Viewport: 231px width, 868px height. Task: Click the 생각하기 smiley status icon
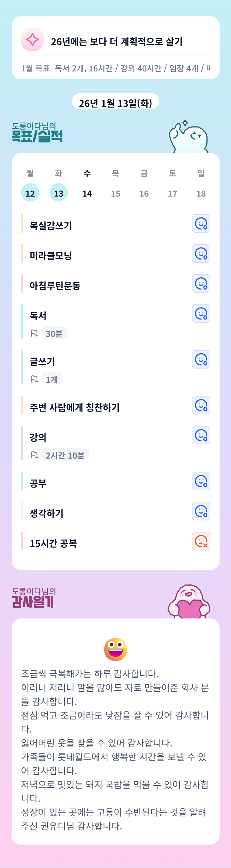click(x=201, y=511)
